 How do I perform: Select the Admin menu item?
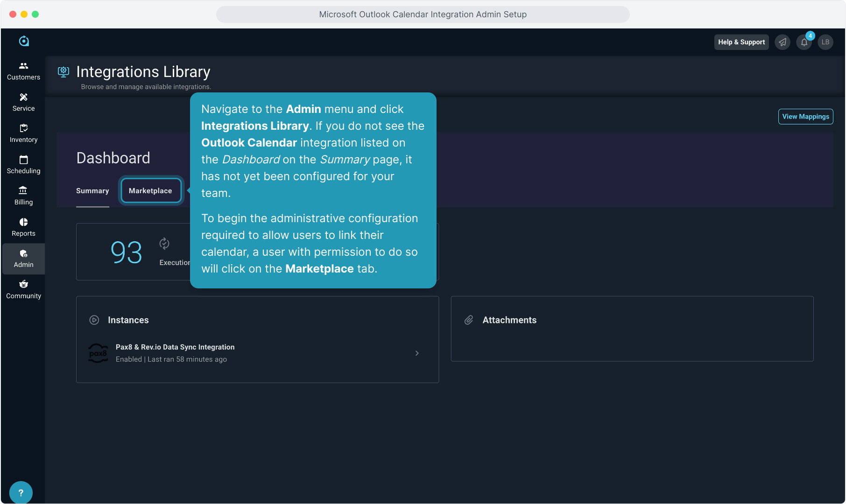23,259
